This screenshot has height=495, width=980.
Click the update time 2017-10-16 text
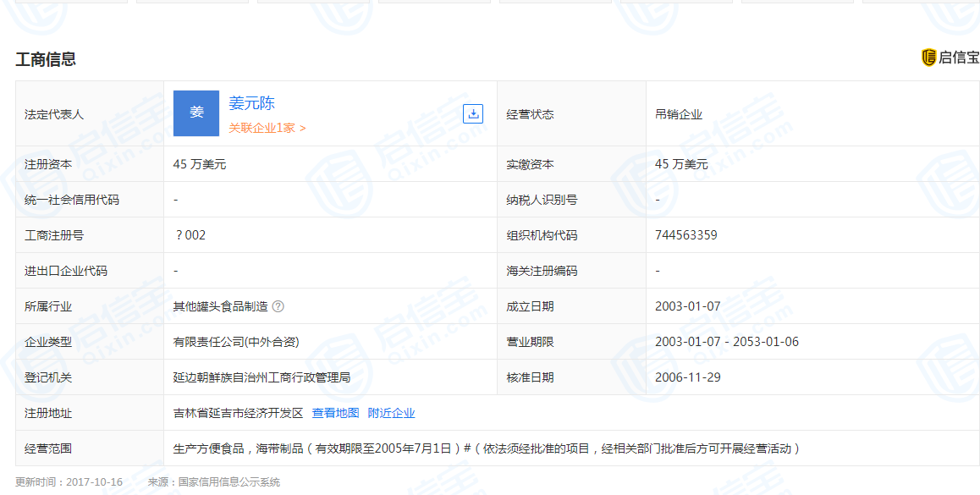tap(96, 481)
